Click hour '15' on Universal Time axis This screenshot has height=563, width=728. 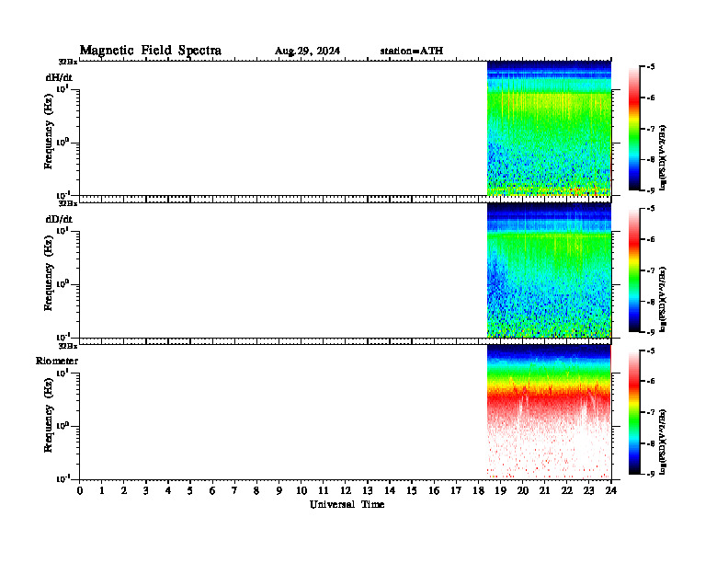point(412,491)
